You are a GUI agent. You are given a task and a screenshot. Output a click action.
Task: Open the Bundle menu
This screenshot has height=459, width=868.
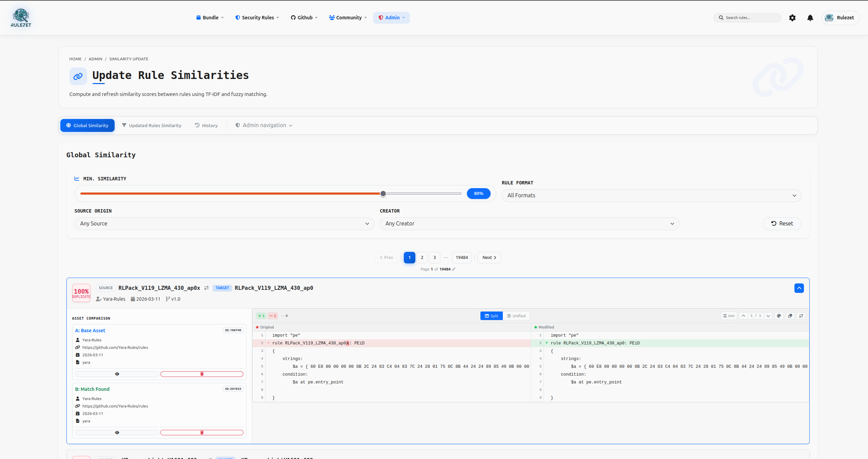tap(210, 18)
